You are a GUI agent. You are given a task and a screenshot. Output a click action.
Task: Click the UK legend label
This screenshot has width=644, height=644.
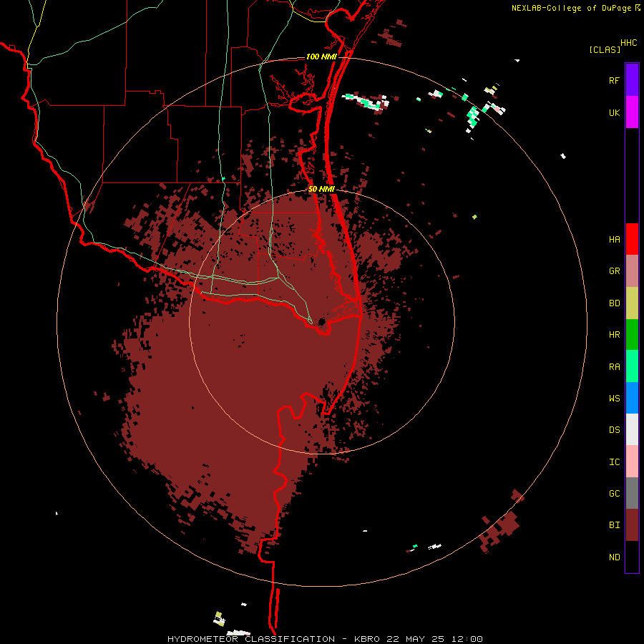(614, 113)
